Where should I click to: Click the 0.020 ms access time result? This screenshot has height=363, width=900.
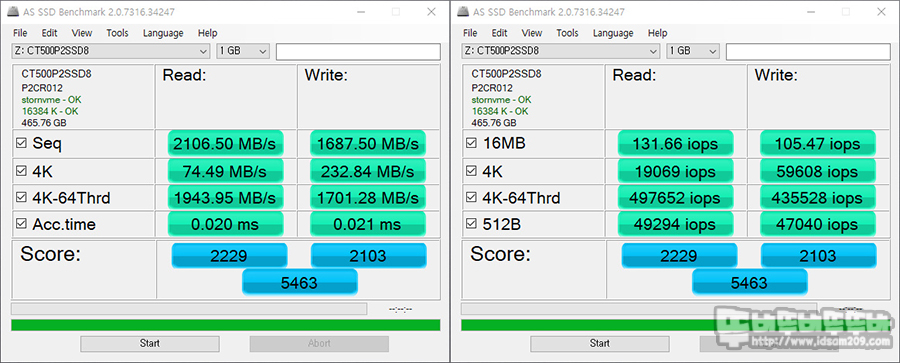(226, 224)
